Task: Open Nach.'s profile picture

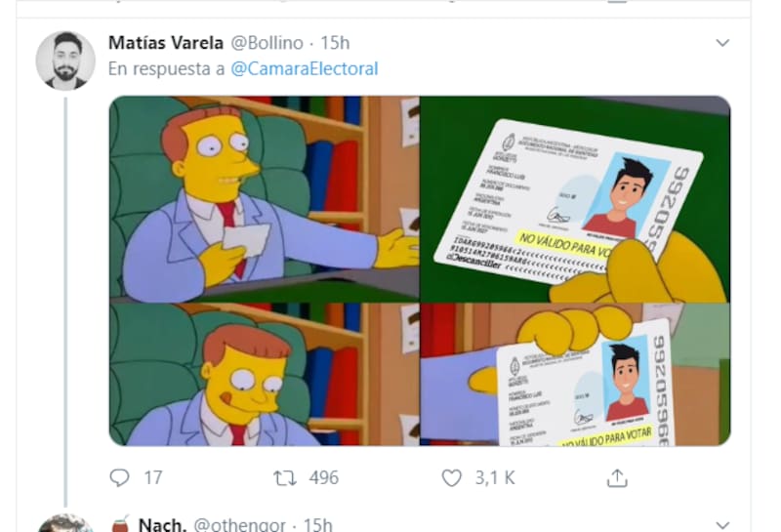Action: click(65, 523)
